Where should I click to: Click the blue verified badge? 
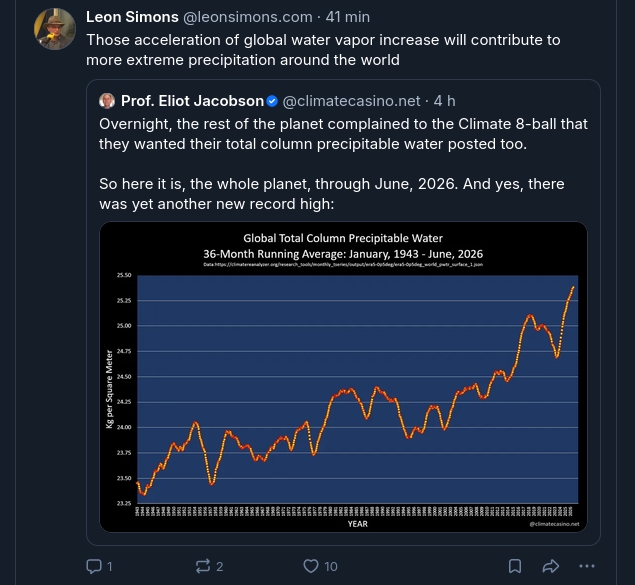tap(273, 101)
